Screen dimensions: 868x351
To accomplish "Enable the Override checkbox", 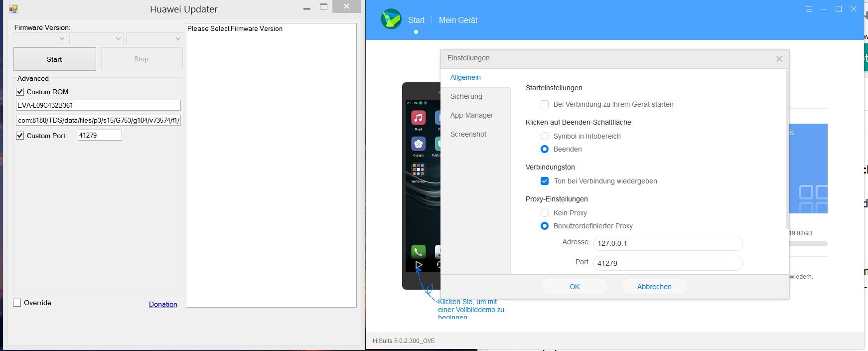I will pyautogui.click(x=17, y=303).
